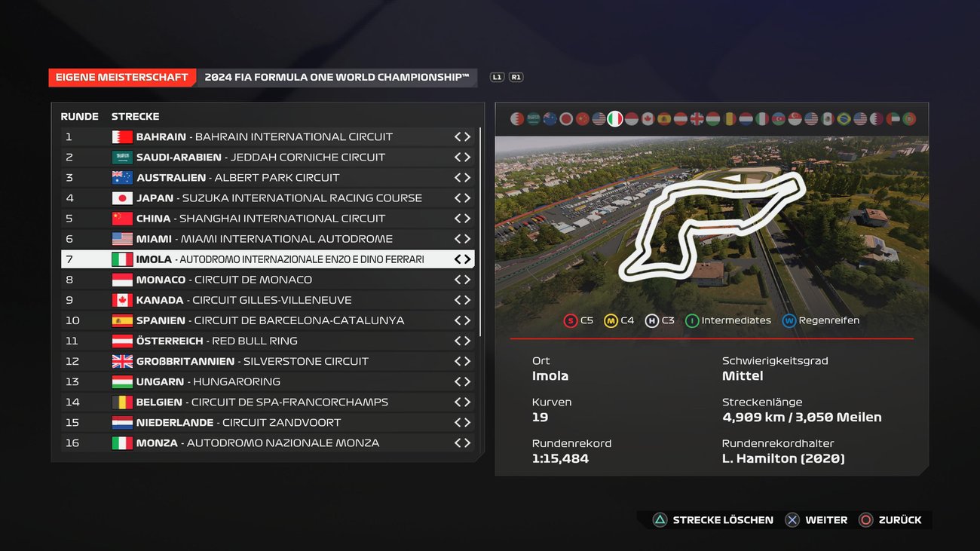Open the 2024 FIA Formula One World Championship tab
Image resolution: width=980 pixels, height=551 pixels.
(337, 78)
